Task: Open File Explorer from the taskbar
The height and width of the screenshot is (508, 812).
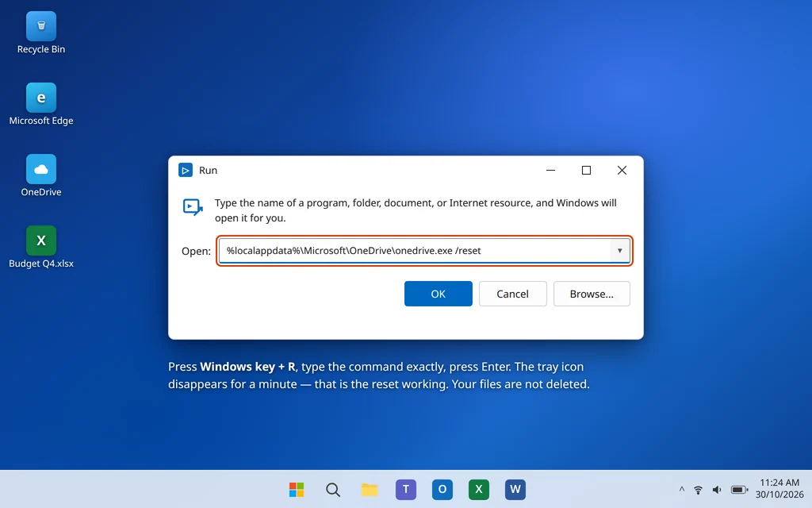Action: point(370,489)
